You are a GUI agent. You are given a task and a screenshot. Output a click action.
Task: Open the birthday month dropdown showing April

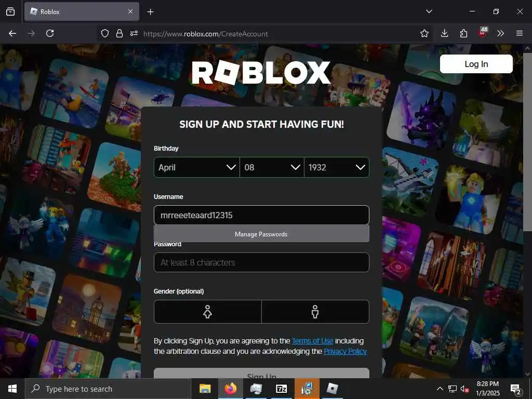197,167
